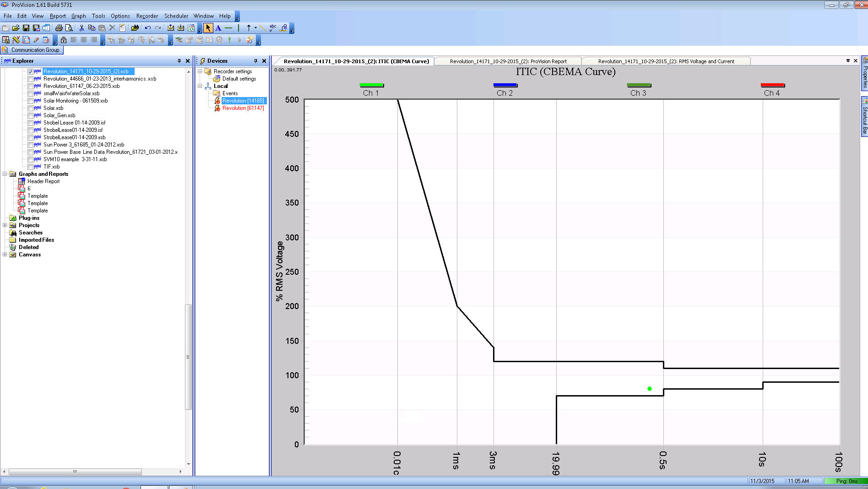Click the lock icon on the formatting toolbar
Viewport: 868px width, 489px height.
pyautogui.click(x=63, y=40)
